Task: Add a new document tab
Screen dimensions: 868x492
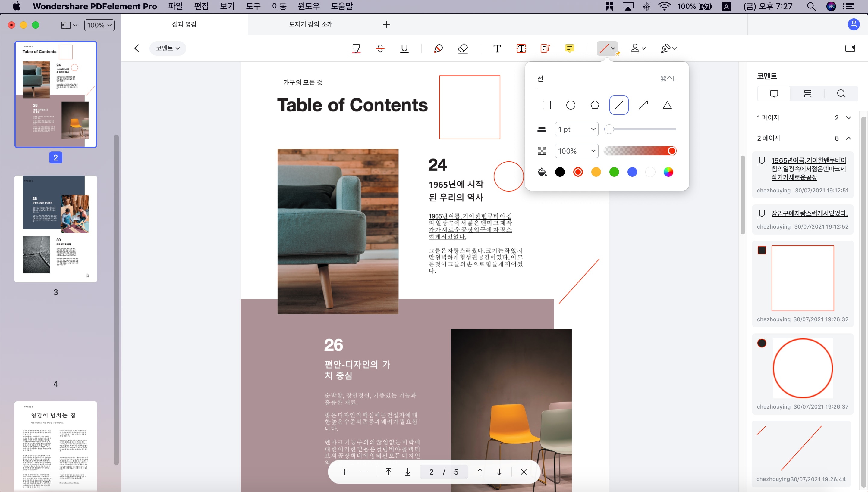Action: pos(386,24)
